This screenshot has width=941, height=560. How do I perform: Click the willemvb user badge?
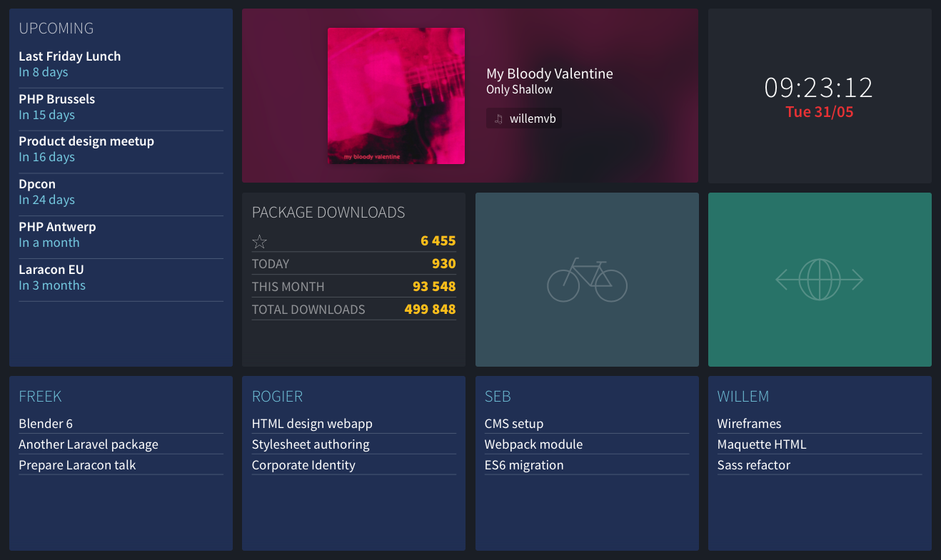[524, 118]
